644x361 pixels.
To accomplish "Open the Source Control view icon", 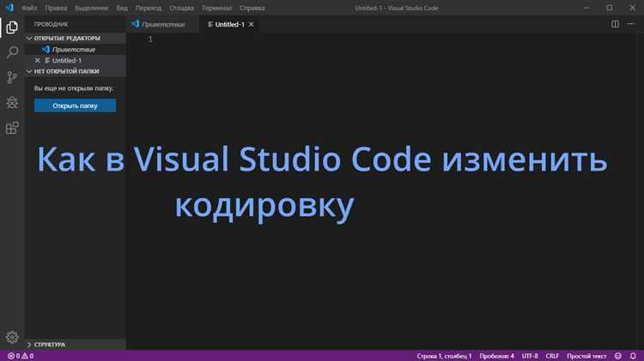I will [x=12, y=78].
